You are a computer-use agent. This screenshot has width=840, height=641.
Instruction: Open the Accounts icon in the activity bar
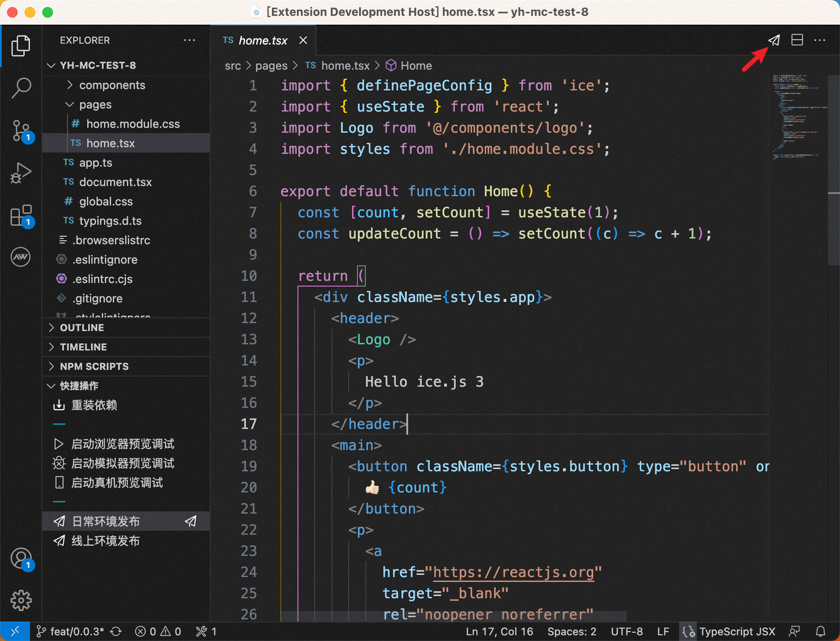(21, 557)
